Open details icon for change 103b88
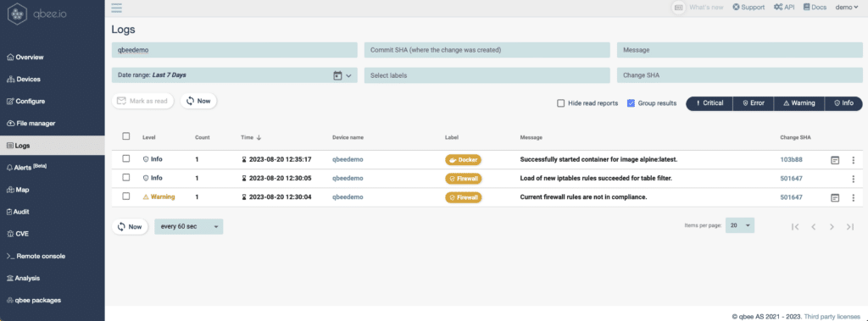The image size is (868, 321). (x=835, y=160)
